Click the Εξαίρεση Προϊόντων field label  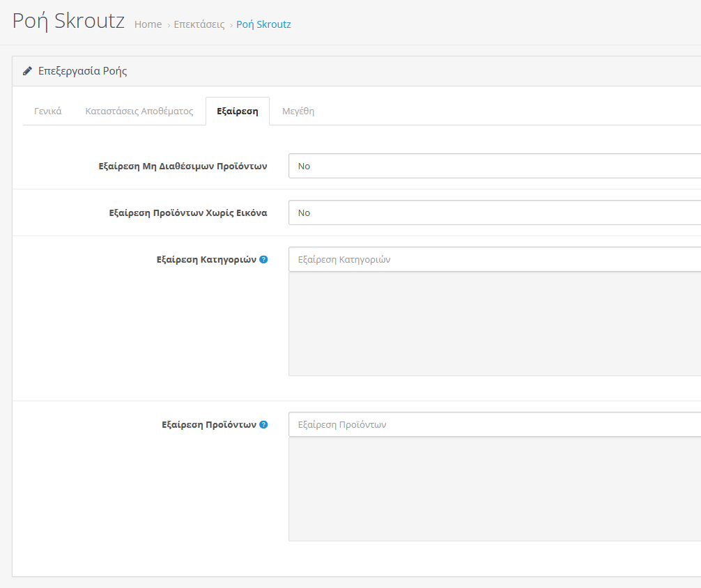coord(209,424)
